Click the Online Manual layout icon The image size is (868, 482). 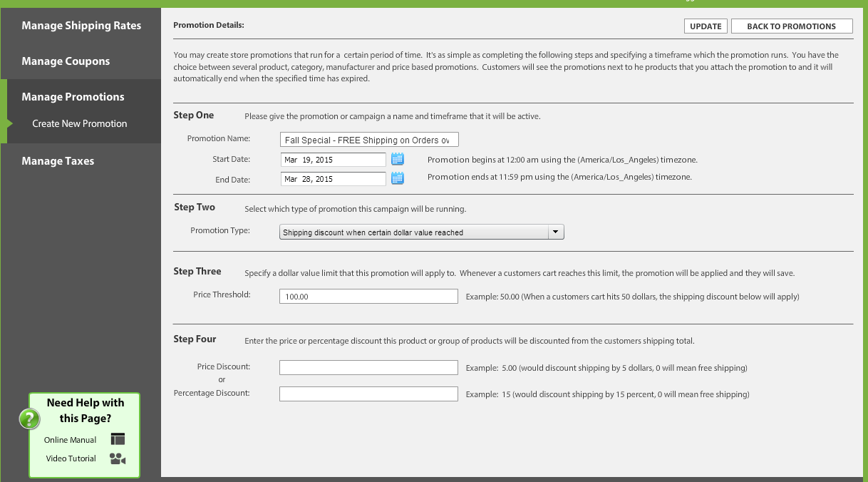(x=118, y=439)
